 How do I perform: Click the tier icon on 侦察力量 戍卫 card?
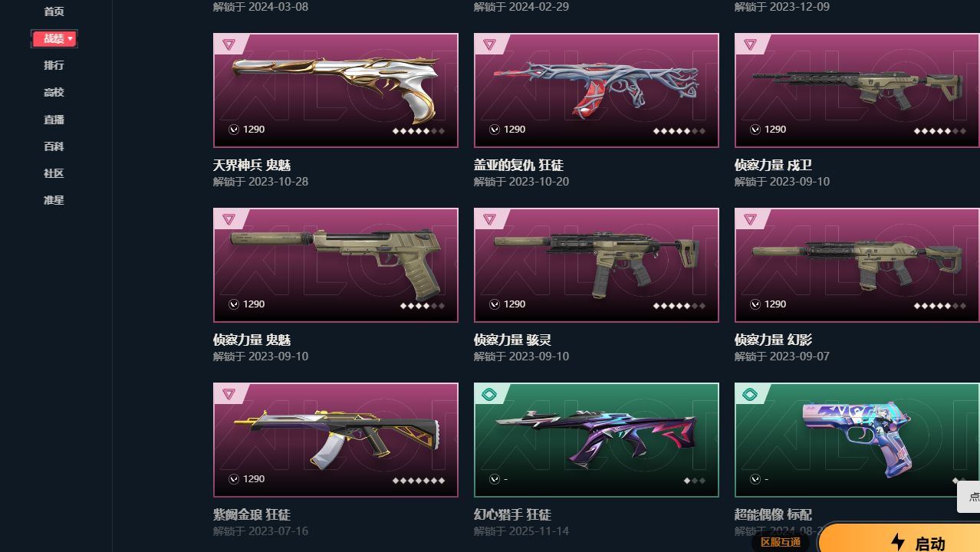(x=750, y=44)
